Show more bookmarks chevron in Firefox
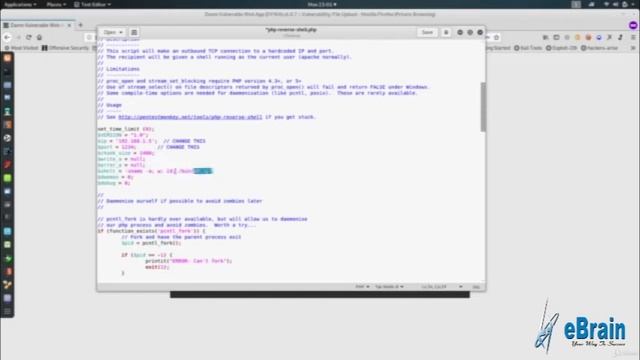 click(x=633, y=48)
